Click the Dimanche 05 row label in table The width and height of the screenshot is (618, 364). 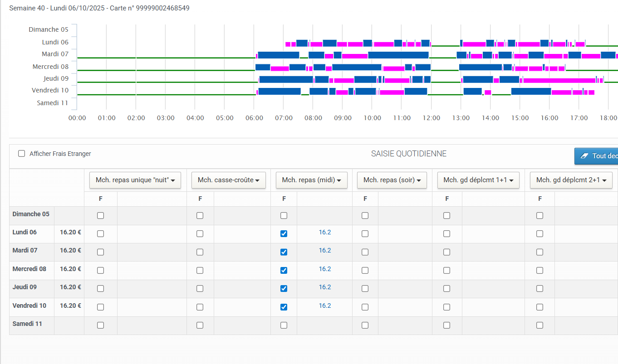(x=31, y=214)
